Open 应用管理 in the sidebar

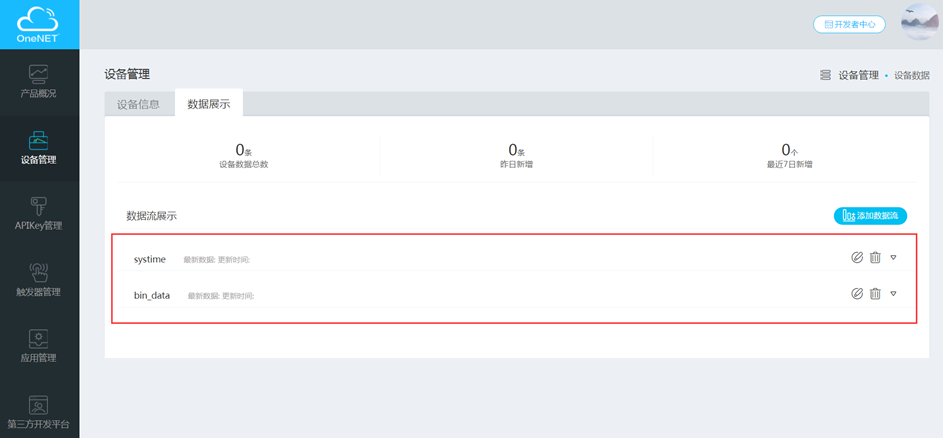(39, 345)
